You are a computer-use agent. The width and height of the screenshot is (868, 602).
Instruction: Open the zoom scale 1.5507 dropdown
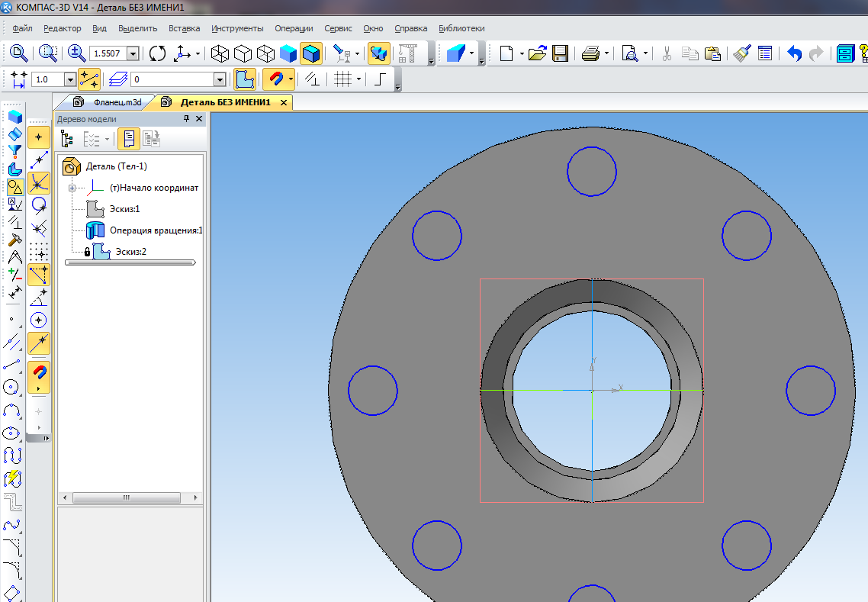point(133,53)
